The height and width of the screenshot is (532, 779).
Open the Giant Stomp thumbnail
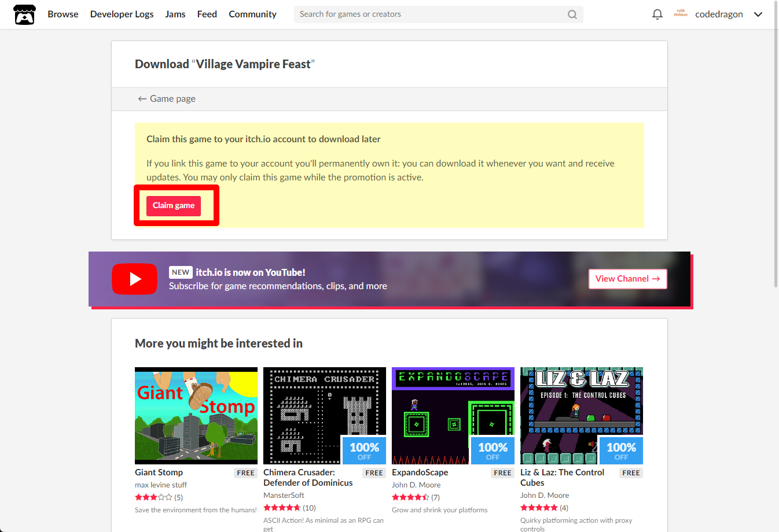tap(196, 416)
